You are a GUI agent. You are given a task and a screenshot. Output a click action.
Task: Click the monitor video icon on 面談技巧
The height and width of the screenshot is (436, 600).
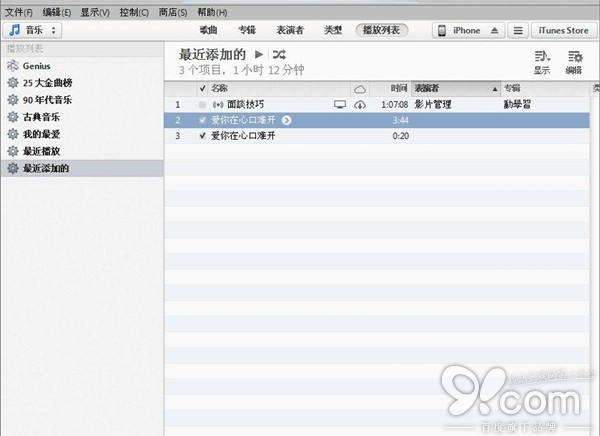[x=340, y=105]
